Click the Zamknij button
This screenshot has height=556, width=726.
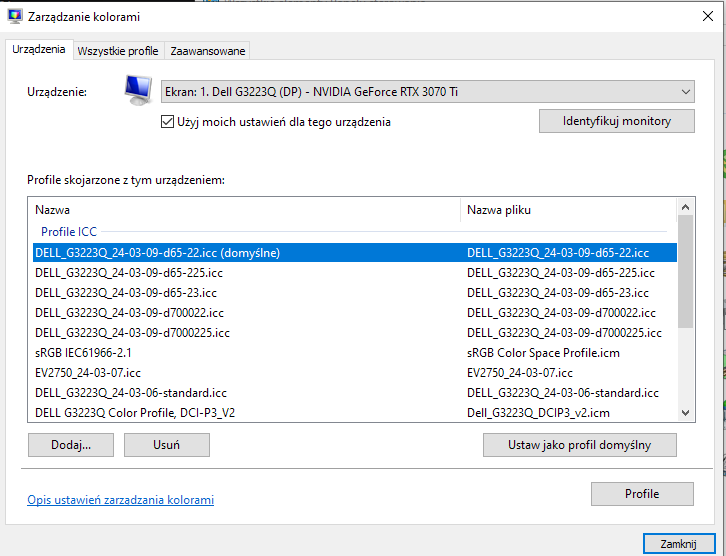678,543
